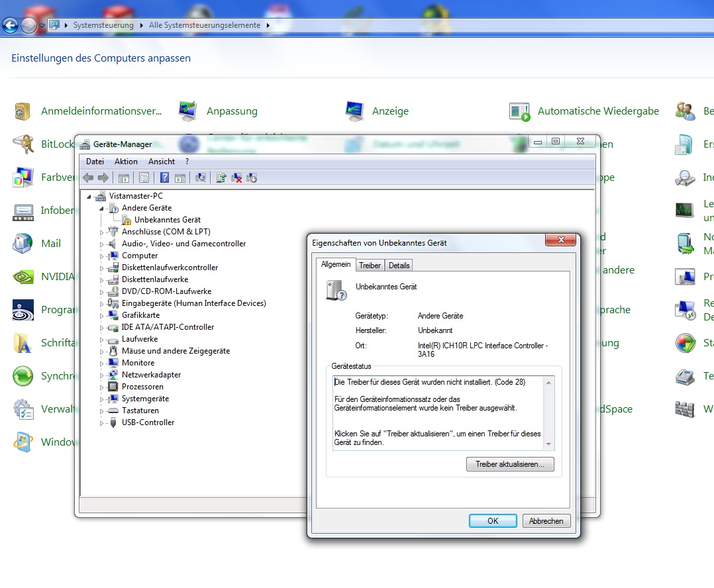This screenshot has height=588, width=714.
Task: Open the Mail control panel icon
Action: [23, 244]
